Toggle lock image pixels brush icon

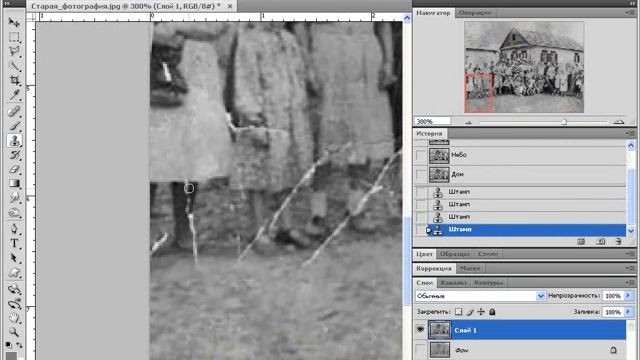point(470,312)
